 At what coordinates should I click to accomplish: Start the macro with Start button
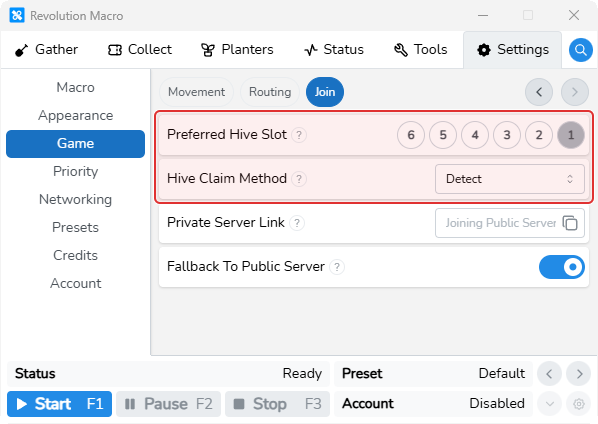[x=59, y=404]
